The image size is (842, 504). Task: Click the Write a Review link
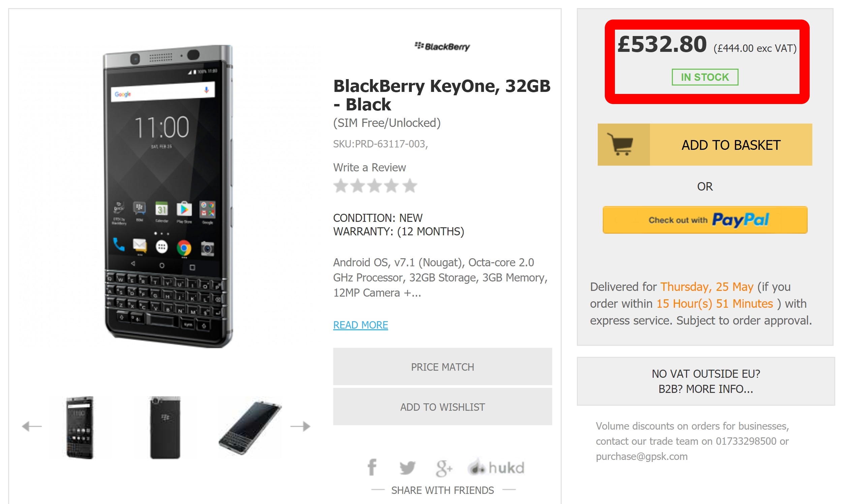tap(369, 167)
